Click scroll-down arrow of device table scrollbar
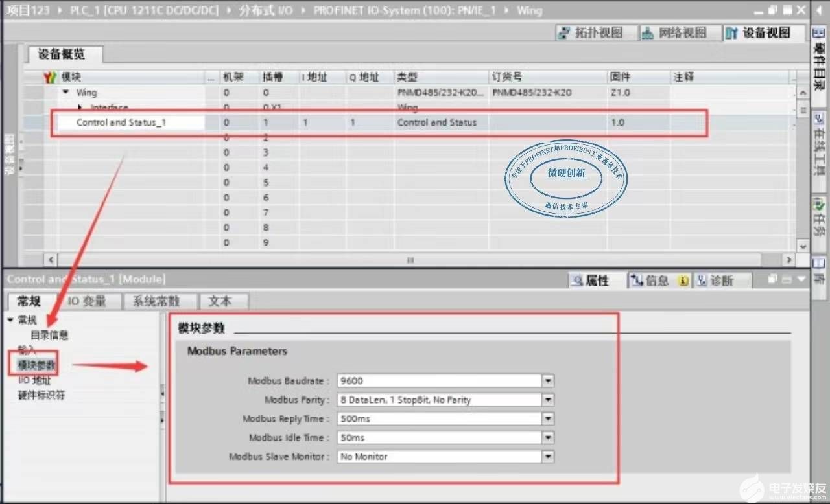 click(802, 246)
